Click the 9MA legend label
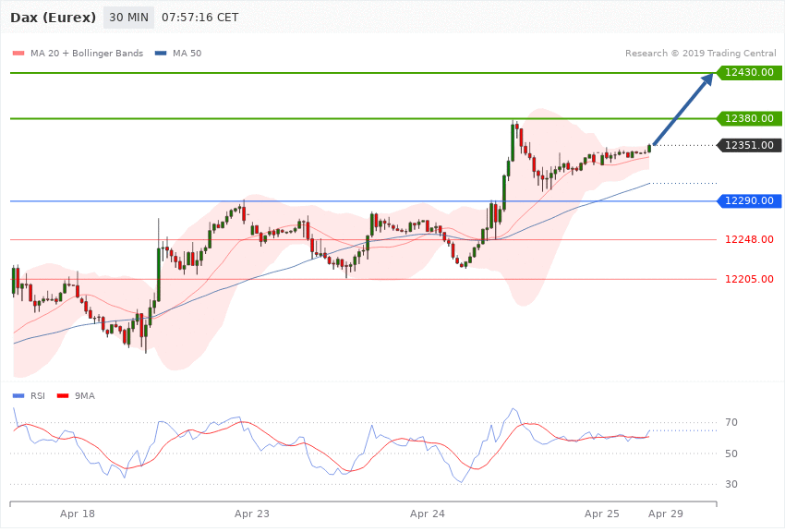Screen dimensions: 785x532 click(85, 396)
